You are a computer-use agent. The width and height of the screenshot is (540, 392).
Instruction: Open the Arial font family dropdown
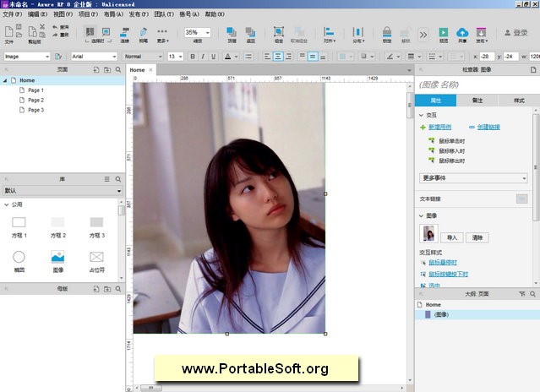pyautogui.click(x=91, y=57)
